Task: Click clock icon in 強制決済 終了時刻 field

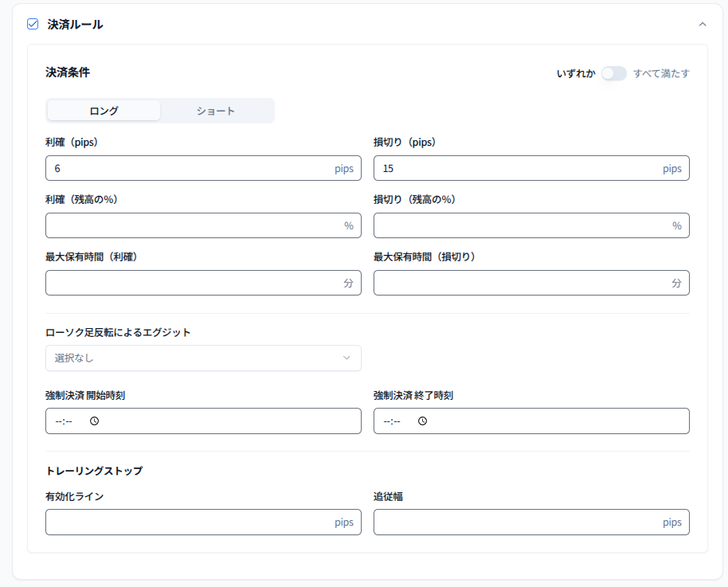Action: (422, 421)
